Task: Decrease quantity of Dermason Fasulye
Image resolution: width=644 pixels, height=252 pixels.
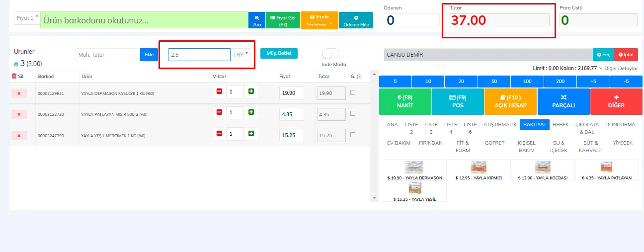Action: 219,91
